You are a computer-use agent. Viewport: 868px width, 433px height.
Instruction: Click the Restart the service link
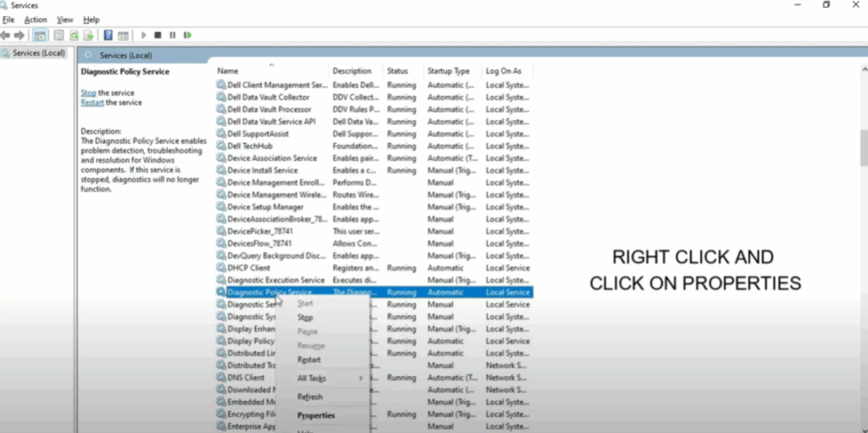pos(92,103)
